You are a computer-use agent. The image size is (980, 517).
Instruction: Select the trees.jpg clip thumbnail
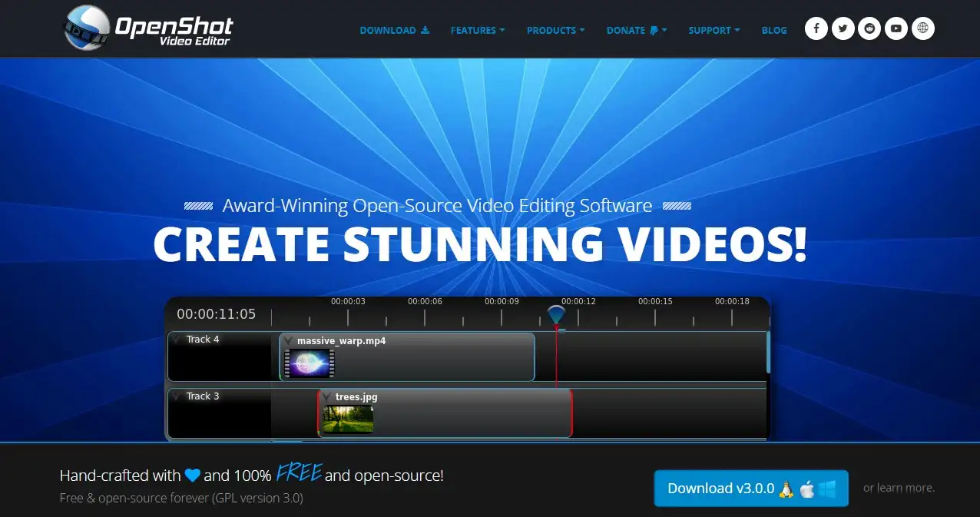coord(348,419)
